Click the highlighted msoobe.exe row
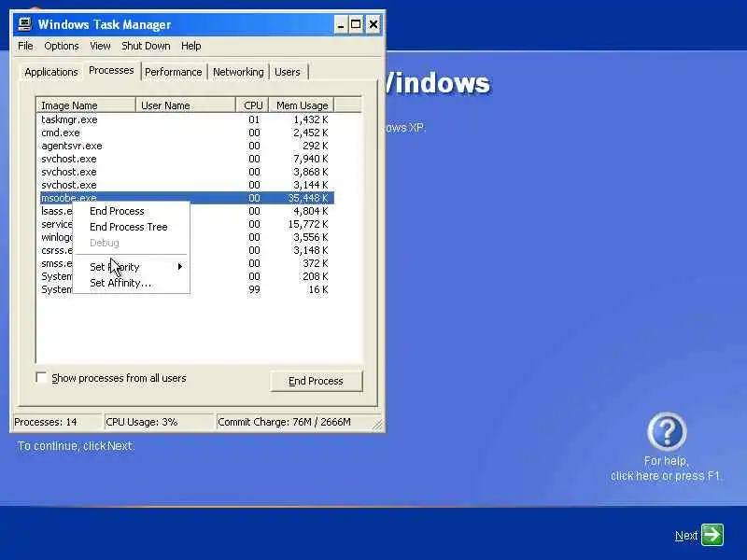The image size is (747, 560). pos(187,198)
